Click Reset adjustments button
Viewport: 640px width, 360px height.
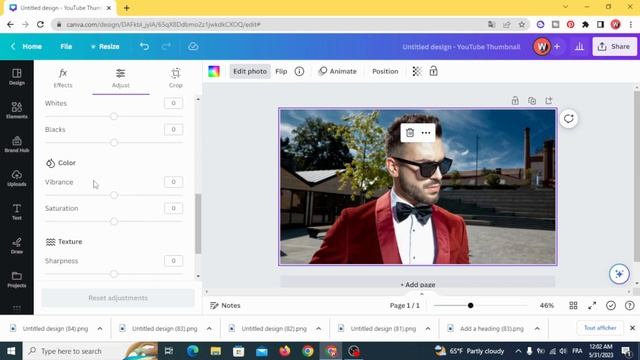click(118, 298)
